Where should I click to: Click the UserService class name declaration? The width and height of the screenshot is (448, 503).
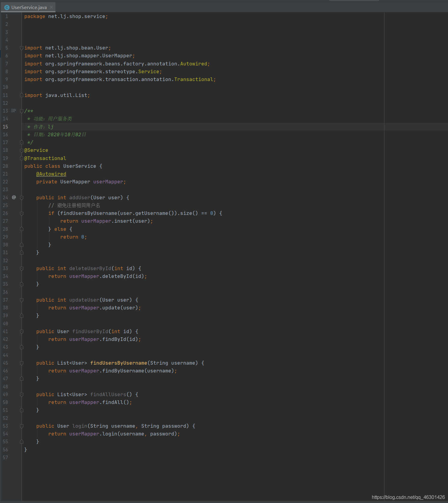pyautogui.click(x=79, y=166)
